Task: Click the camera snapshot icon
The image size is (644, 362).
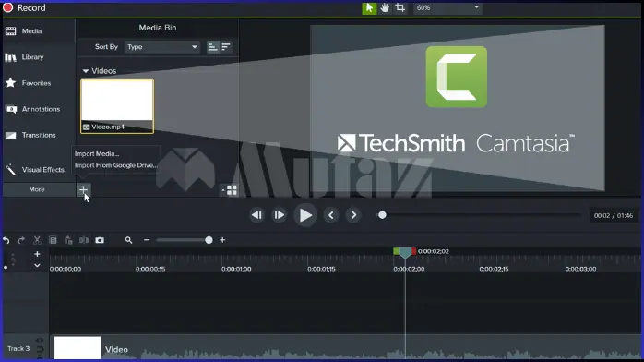Action: tap(100, 240)
